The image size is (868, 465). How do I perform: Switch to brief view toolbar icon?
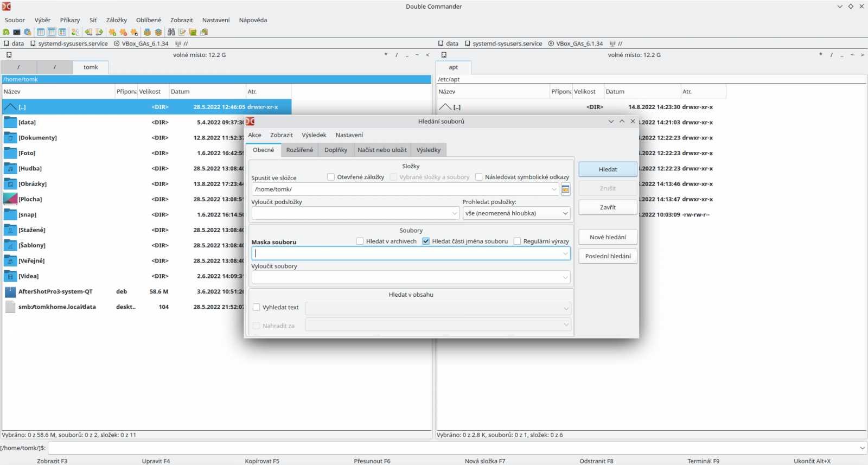point(41,32)
